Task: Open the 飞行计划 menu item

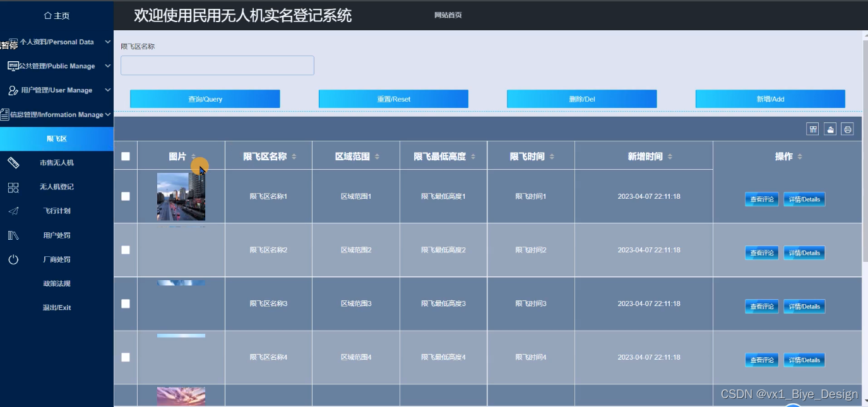Action: 57,211
